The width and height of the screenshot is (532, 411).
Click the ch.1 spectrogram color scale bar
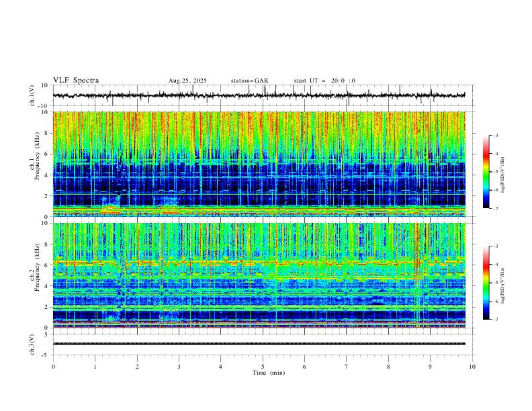tap(486, 172)
